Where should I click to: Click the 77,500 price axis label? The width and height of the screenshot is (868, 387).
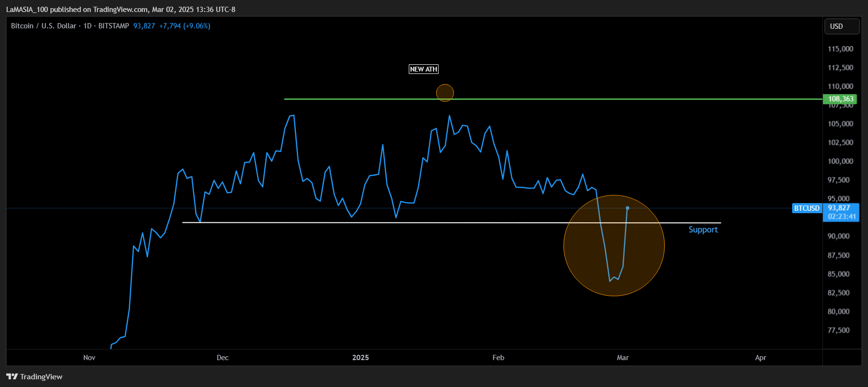[838, 330]
